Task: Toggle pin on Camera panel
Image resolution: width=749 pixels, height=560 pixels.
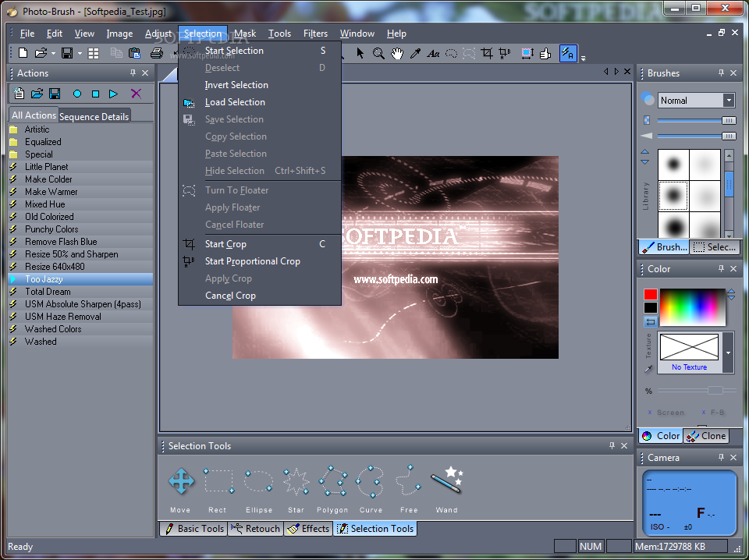Action: pyautogui.click(x=721, y=457)
